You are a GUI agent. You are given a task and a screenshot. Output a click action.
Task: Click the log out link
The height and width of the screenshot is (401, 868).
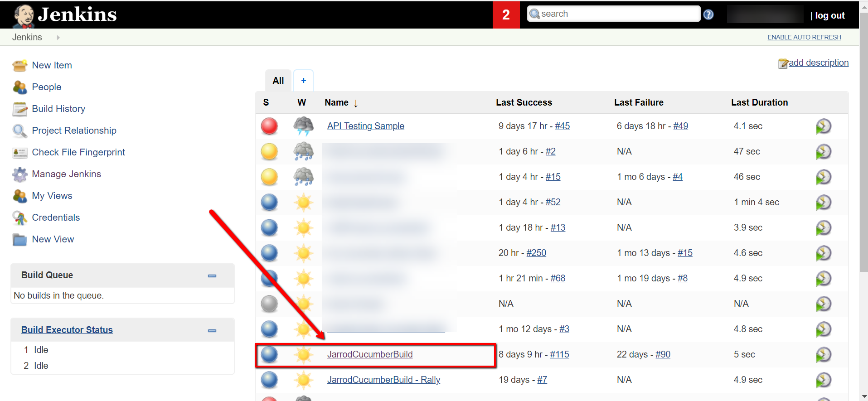click(x=830, y=15)
